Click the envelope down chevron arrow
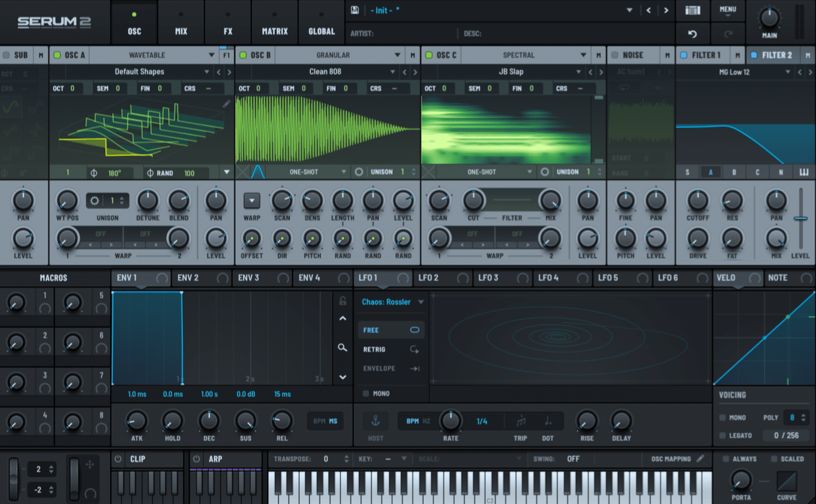 click(343, 377)
